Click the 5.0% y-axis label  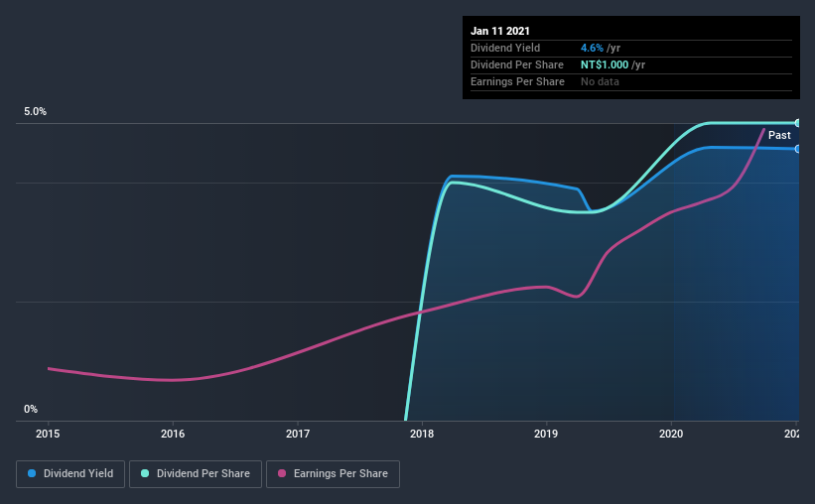(35, 111)
